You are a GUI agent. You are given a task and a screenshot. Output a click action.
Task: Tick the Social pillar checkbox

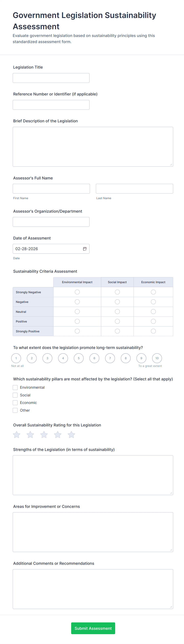[15, 395]
